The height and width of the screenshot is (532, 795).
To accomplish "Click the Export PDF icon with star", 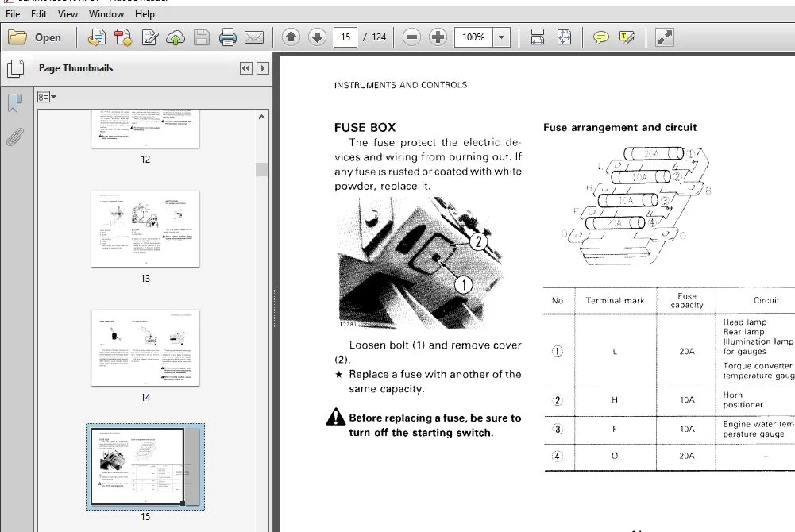I will point(123,37).
